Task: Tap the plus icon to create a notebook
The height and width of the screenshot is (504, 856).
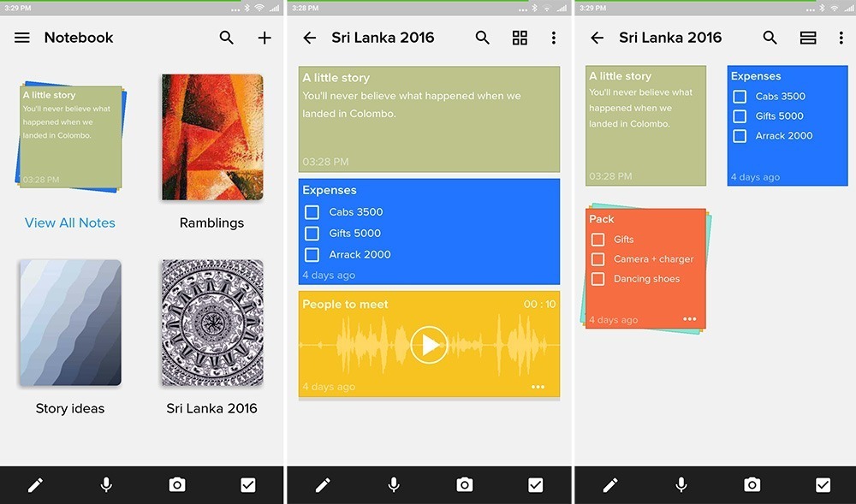Action: [265, 37]
